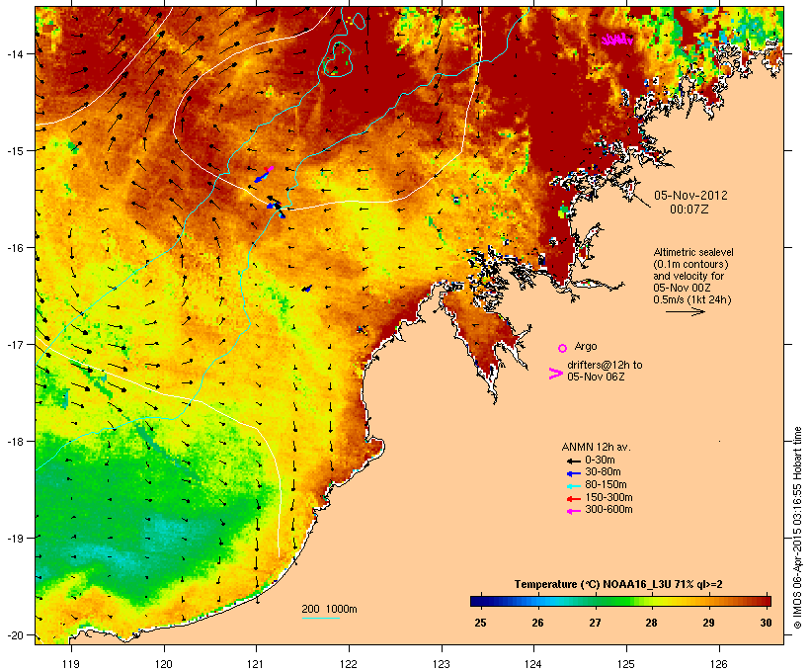Click the time label 00:07Z
Viewport: 810px width, 672px height.
click(x=689, y=210)
